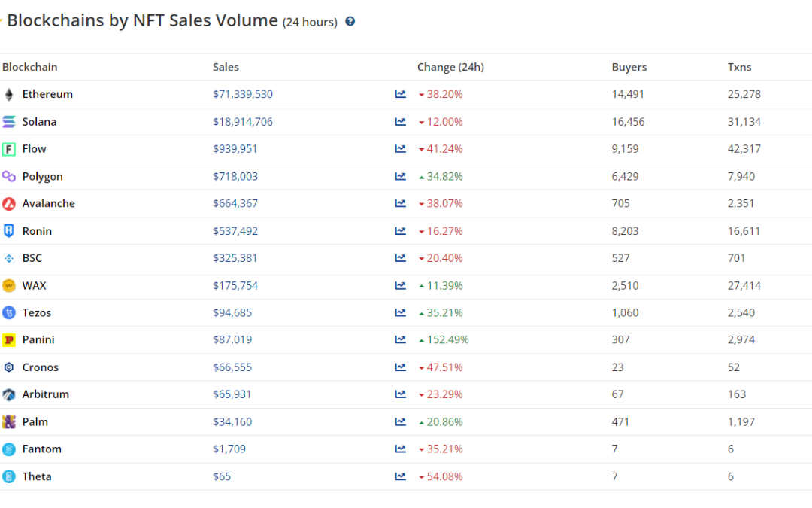The image size is (812, 508).
Task: Open the chart icon in the WAX row
Action: point(400,286)
